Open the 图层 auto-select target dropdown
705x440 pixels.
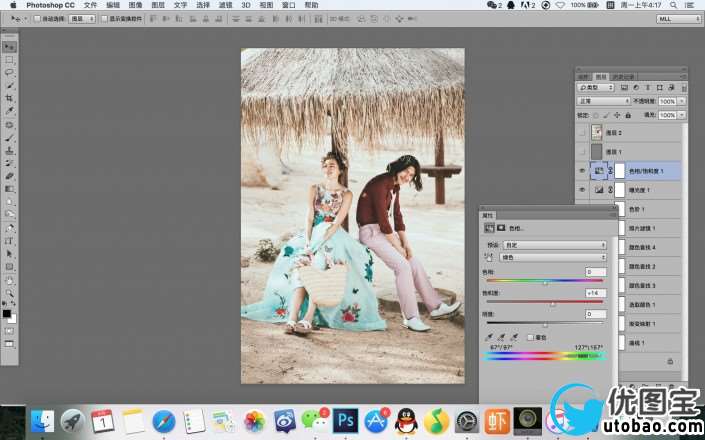pyautogui.click(x=82, y=19)
